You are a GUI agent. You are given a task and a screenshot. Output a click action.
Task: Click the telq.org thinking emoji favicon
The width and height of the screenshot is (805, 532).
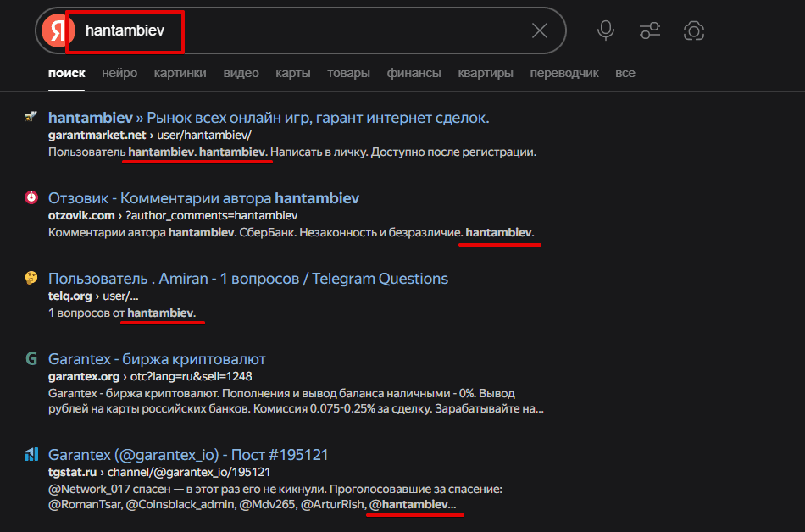31,278
